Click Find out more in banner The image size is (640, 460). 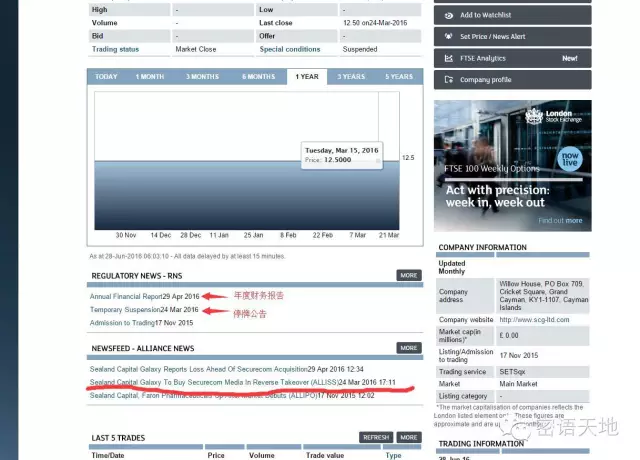click(x=560, y=220)
